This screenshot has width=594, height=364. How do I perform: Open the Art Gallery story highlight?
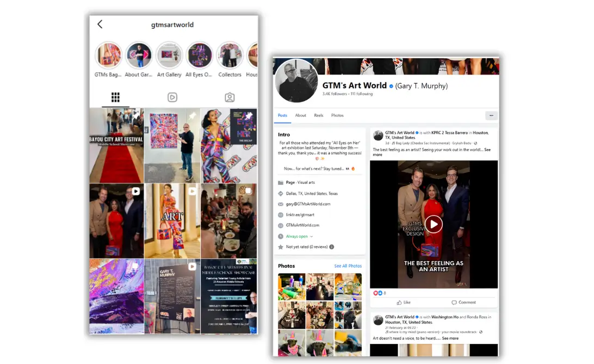click(x=169, y=55)
